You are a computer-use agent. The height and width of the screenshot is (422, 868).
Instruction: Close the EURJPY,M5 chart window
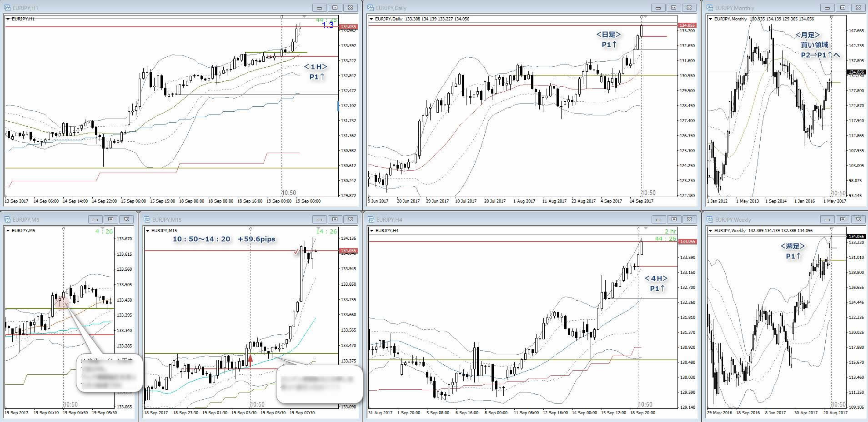click(x=126, y=219)
